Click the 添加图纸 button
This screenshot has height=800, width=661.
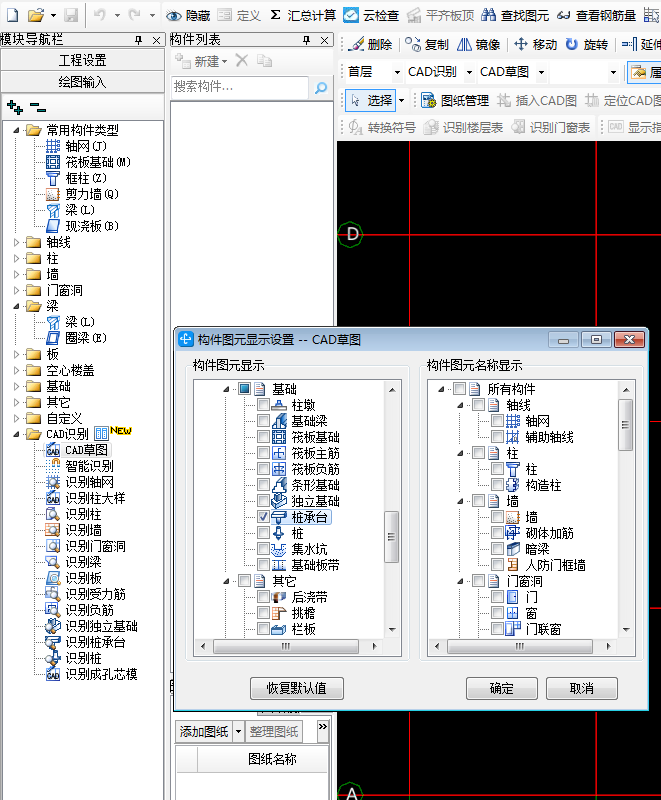204,732
